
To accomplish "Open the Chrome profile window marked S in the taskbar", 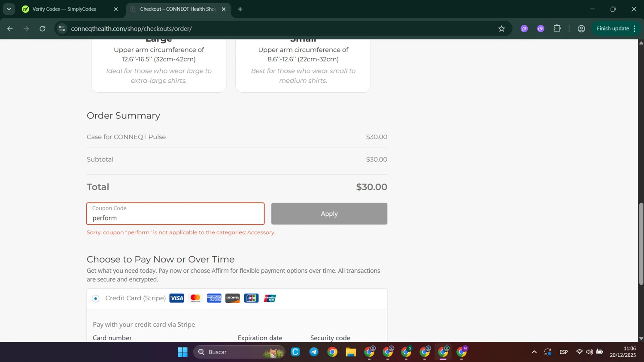I will coord(407,352).
